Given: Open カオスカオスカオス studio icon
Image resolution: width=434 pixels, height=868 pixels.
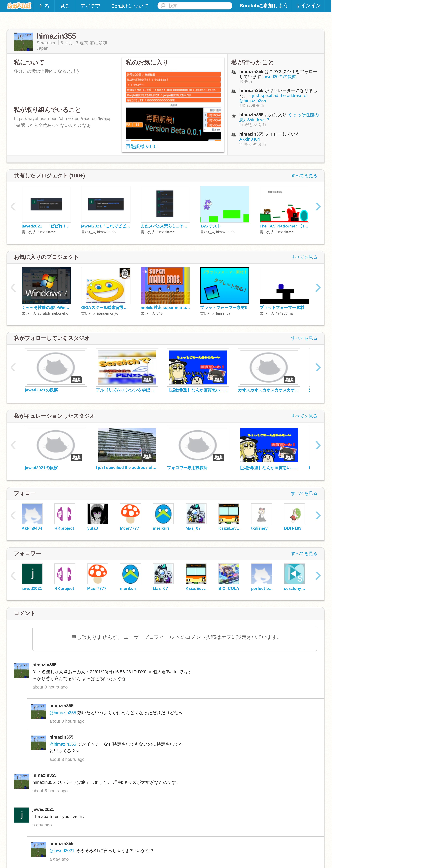Looking at the screenshot, I should tap(269, 367).
